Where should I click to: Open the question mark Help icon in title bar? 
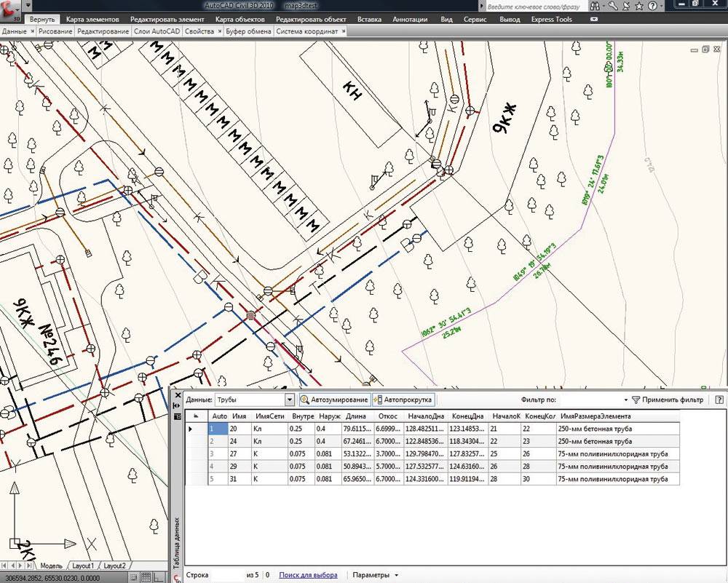[x=652, y=6]
